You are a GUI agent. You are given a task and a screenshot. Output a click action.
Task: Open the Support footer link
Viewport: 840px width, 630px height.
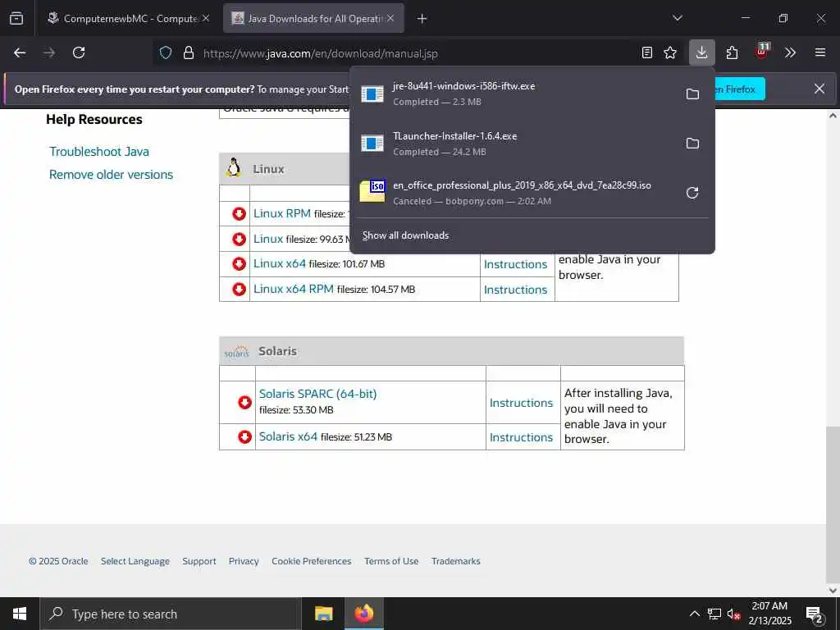pos(199,561)
